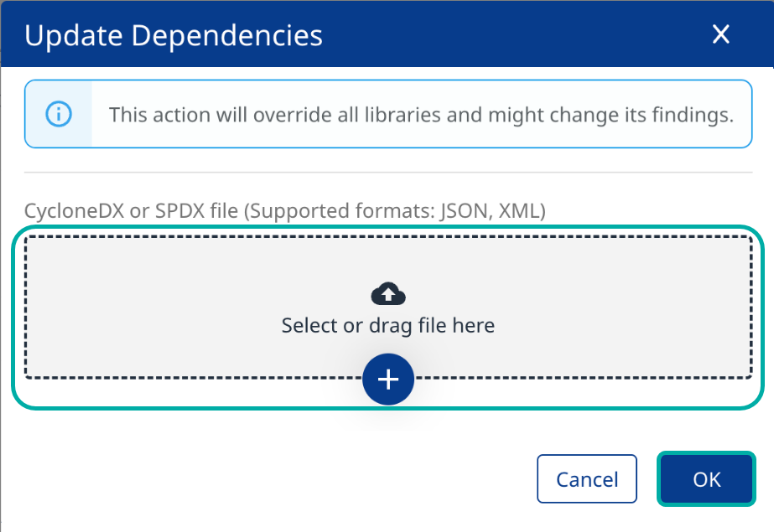
Task: Click the 'Select or drag file here' text
Action: coord(387,325)
